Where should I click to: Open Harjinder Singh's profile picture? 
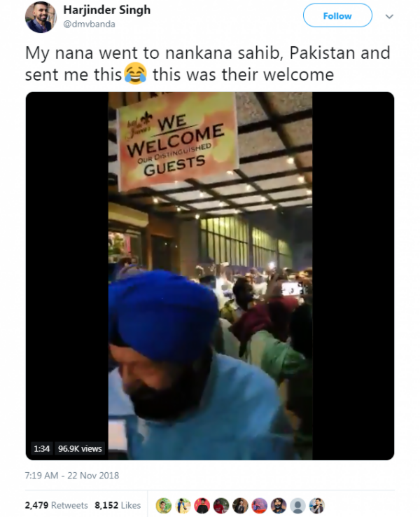pyautogui.click(x=41, y=17)
